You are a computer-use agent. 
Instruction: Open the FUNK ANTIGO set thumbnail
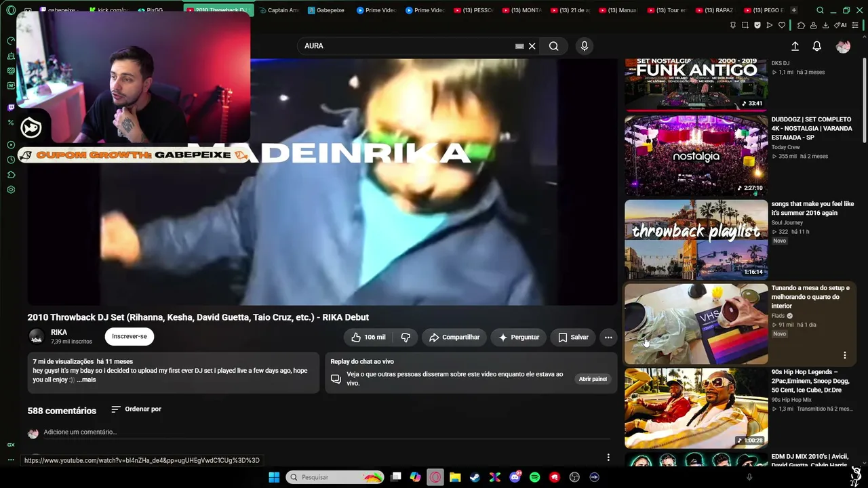[696, 84]
